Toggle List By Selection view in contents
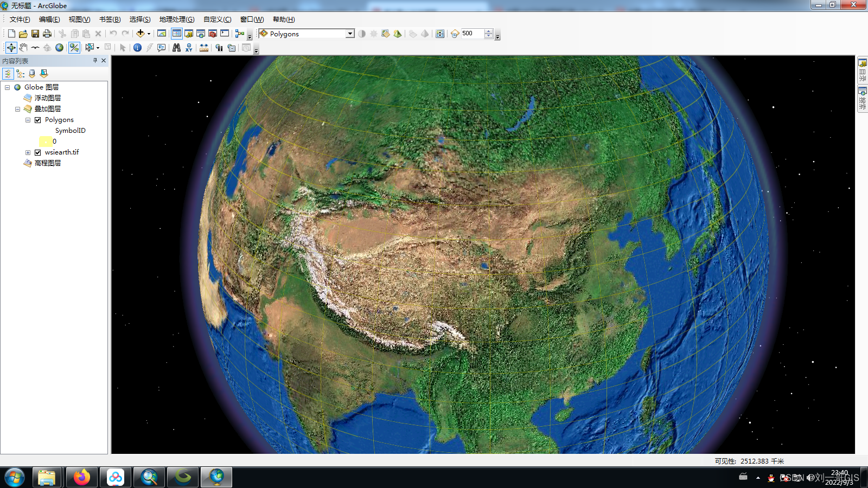Viewport: 868px width, 488px height. click(44, 74)
